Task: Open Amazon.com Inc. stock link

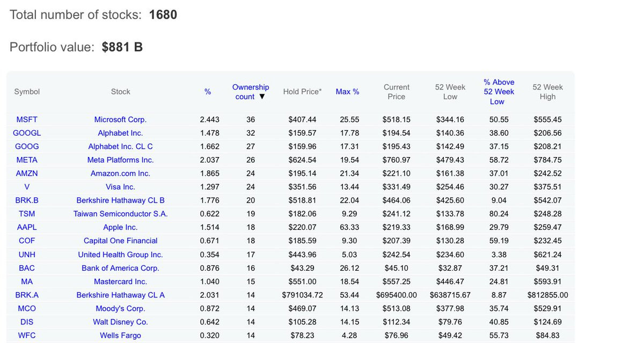Action: [x=120, y=173]
